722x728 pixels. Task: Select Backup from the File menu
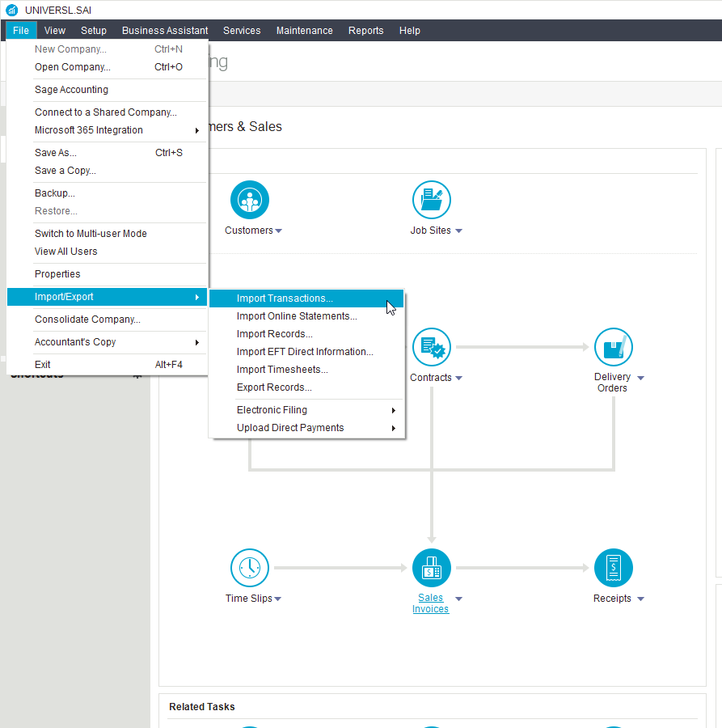click(x=55, y=193)
